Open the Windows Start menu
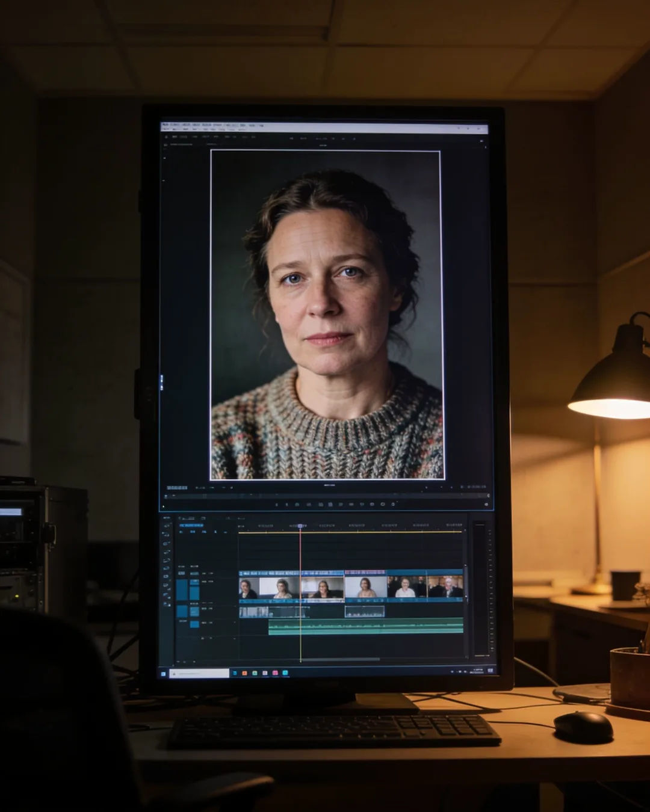The height and width of the screenshot is (812, 650). pos(164,673)
